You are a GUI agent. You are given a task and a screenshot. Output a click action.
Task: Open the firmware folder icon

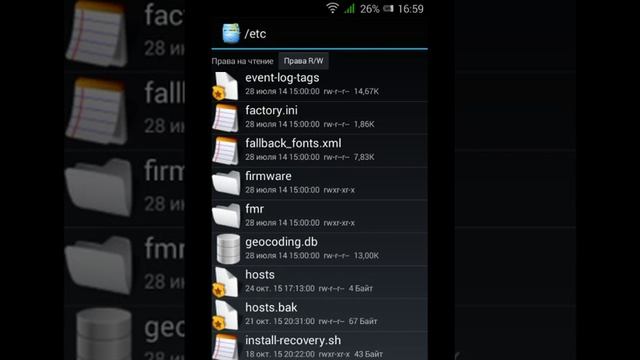(226, 183)
